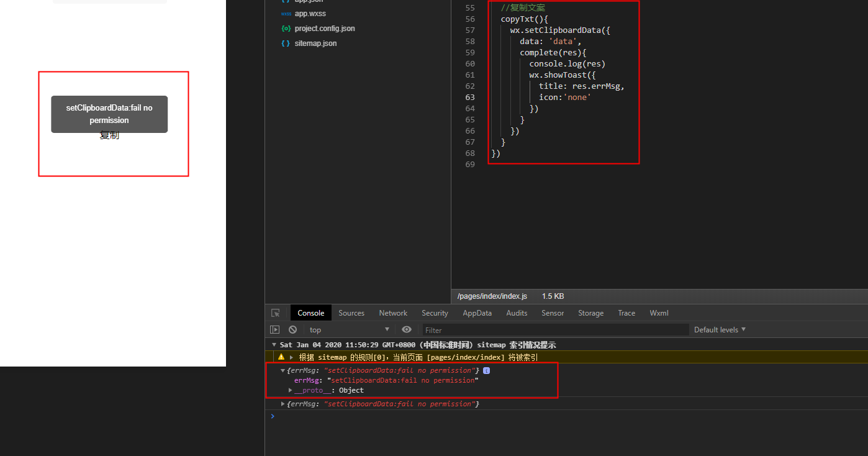
Task: Collapse the Sat Jan 04 2020 log group
Action: (274, 345)
